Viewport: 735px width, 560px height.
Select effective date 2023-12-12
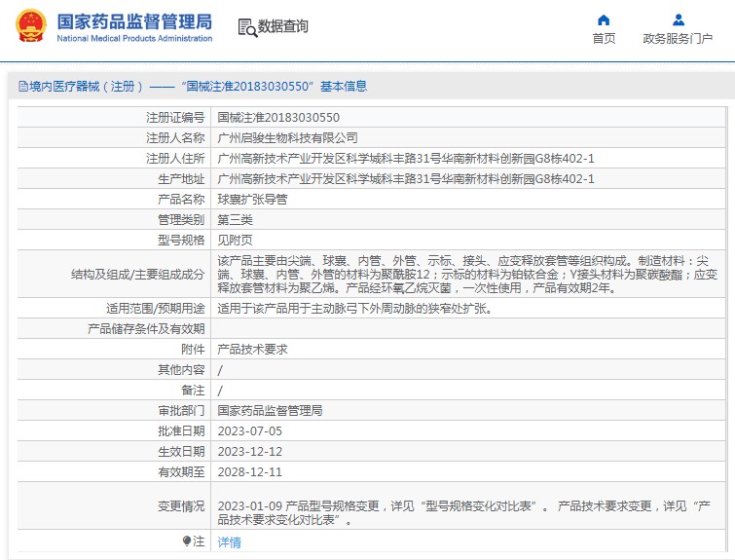coord(250,451)
